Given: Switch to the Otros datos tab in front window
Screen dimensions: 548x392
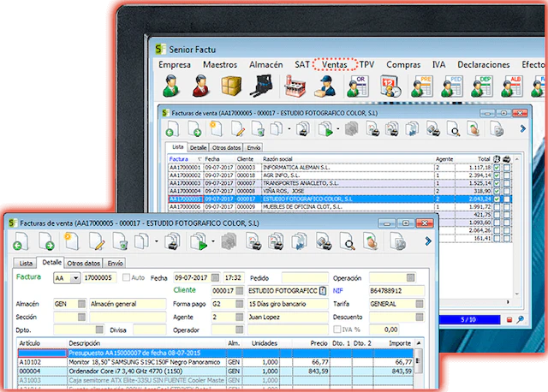Looking at the screenshot, I should coord(84,263).
